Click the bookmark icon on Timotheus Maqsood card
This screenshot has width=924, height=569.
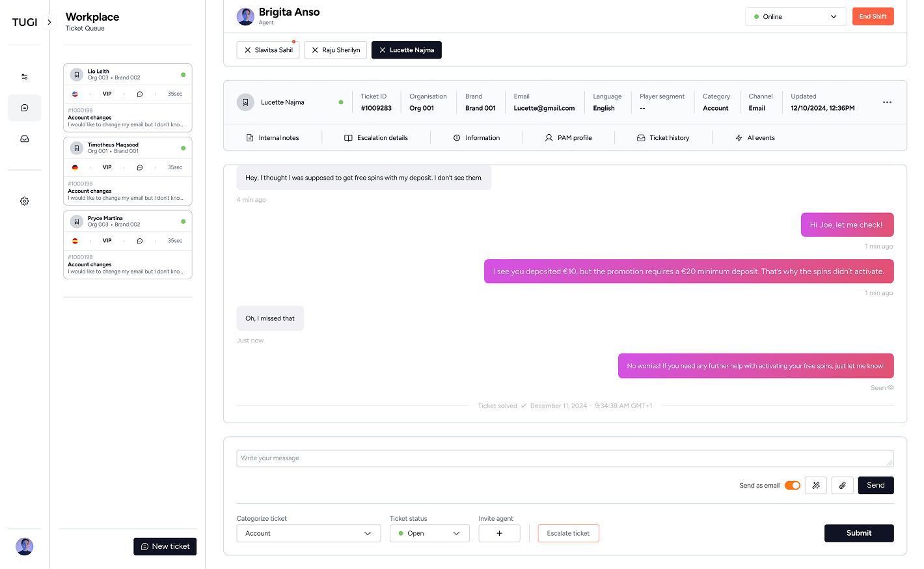(x=77, y=148)
